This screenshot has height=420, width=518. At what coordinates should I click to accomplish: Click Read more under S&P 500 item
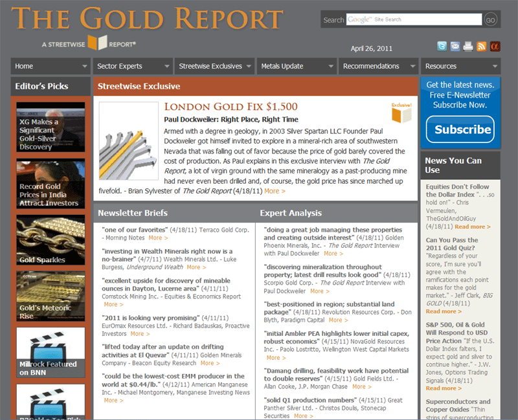point(444,388)
